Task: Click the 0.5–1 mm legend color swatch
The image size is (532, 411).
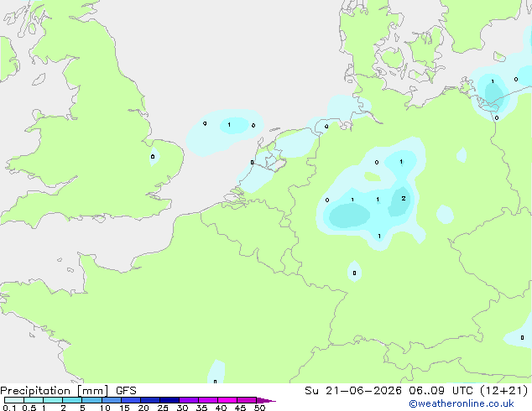Action: pyautogui.click(x=34, y=400)
